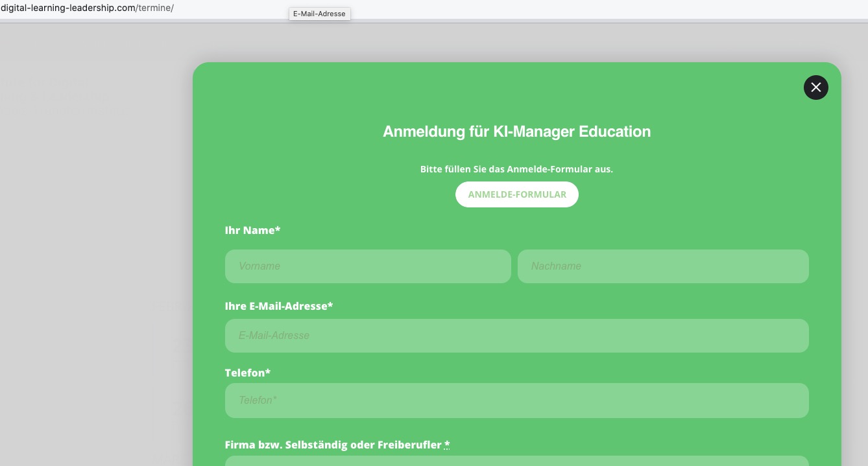Click the partially visible Firma input field
This screenshot has width=868, height=466.
coord(516,461)
